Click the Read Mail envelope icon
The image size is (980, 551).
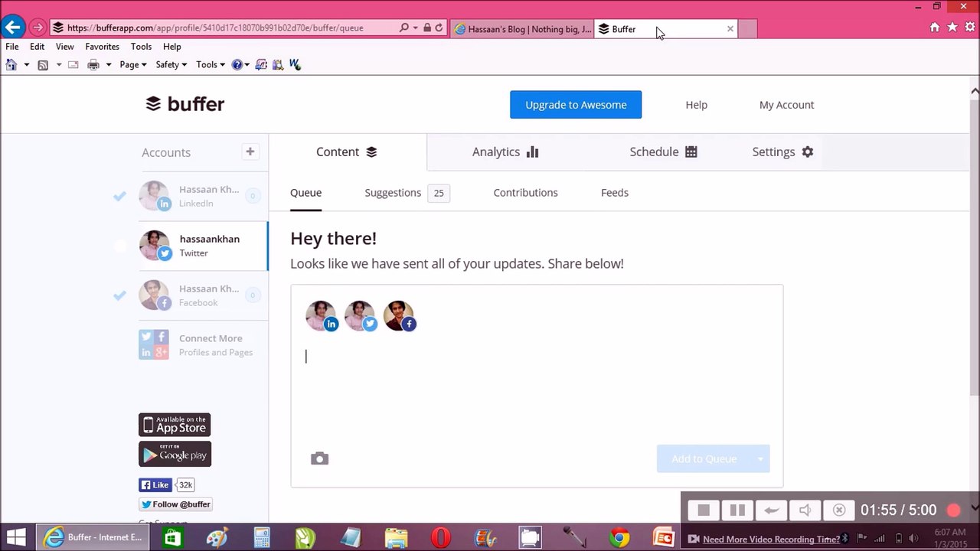[x=73, y=65]
